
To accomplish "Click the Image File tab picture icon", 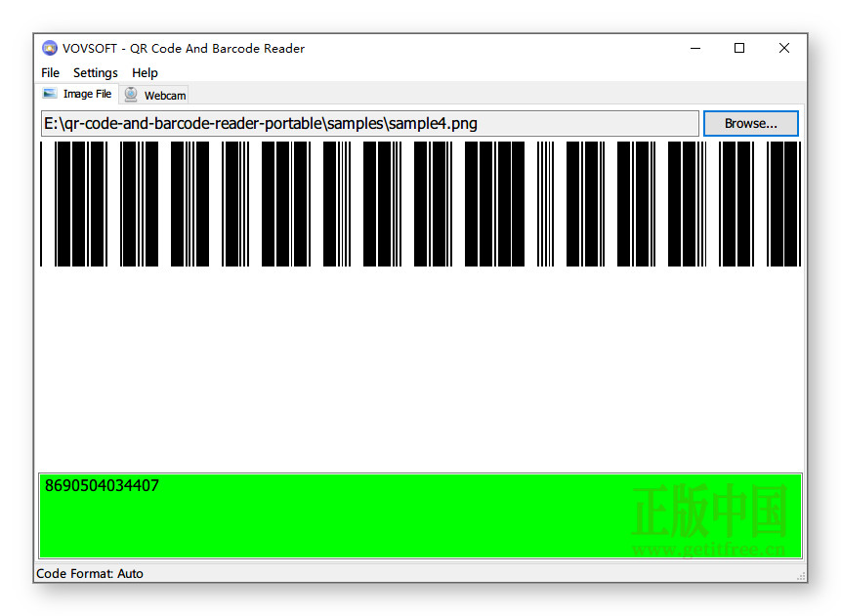I will pyautogui.click(x=50, y=94).
